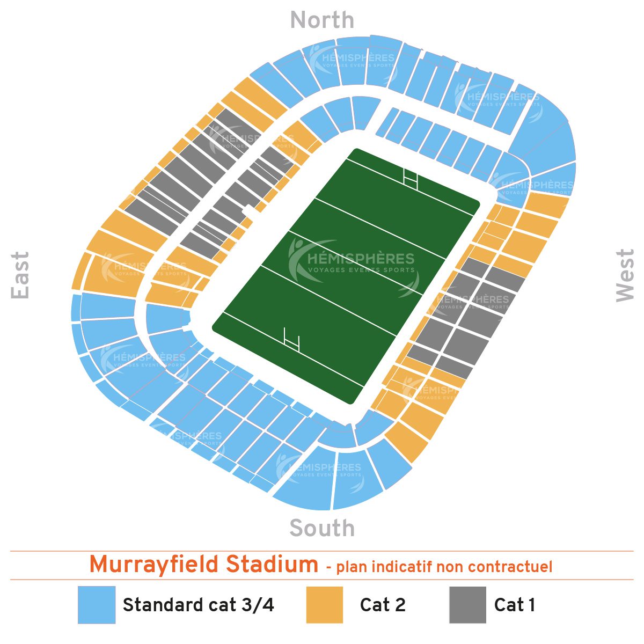Click the gray Cat 1 legend swatch

pyautogui.click(x=467, y=605)
